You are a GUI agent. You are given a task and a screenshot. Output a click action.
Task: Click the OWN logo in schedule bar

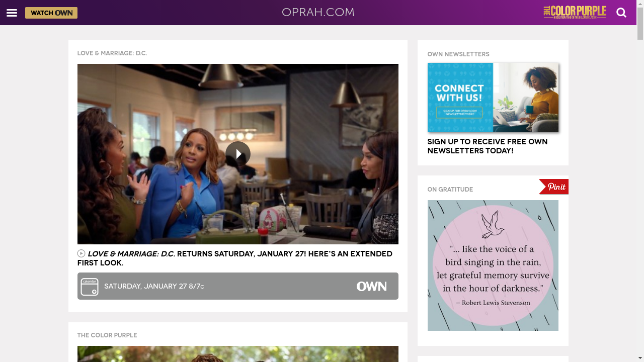(x=372, y=286)
